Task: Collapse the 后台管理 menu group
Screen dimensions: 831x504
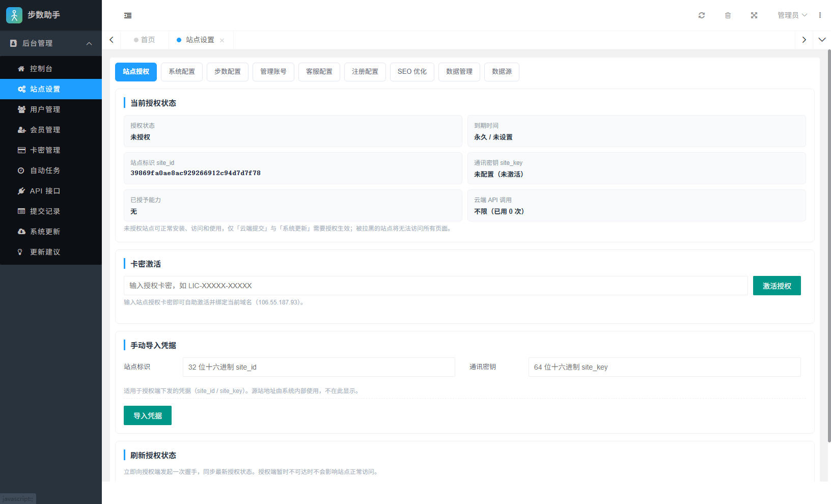Action: (x=51, y=43)
